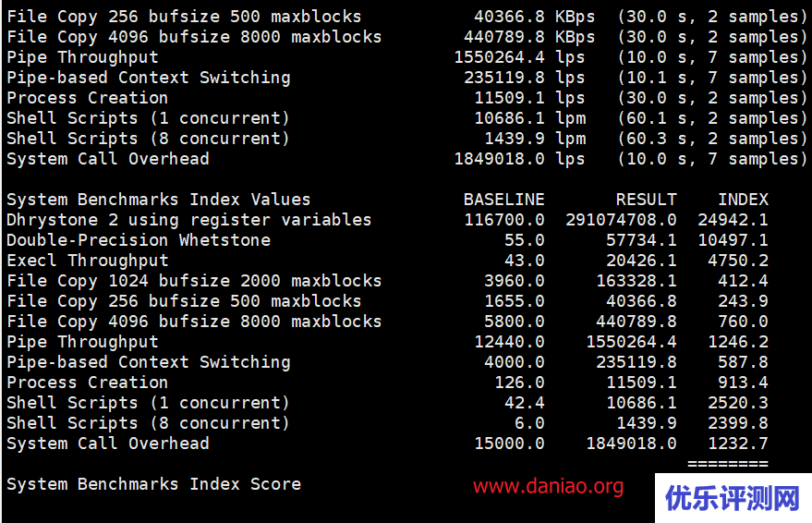
Task: Click the '(60.3 s, 2 samples)' timing note
Action: pos(712,139)
